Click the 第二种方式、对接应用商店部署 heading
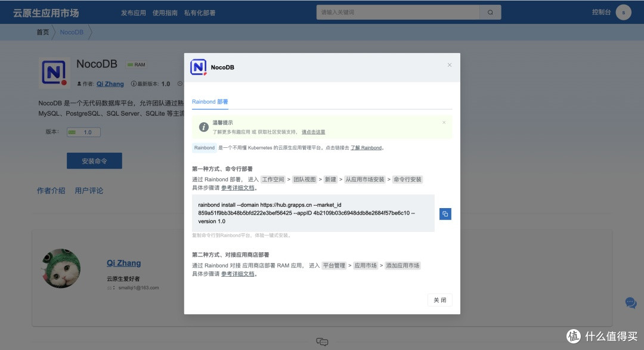Viewport: 644px width, 350px height. pyautogui.click(x=230, y=255)
